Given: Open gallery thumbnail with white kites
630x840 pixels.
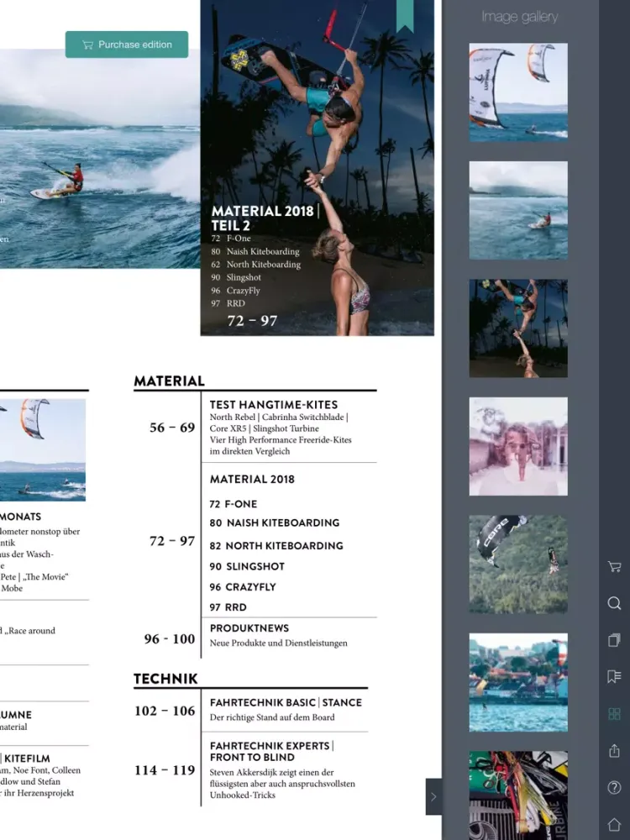Looking at the screenshot, I should [x=518, y=92].
